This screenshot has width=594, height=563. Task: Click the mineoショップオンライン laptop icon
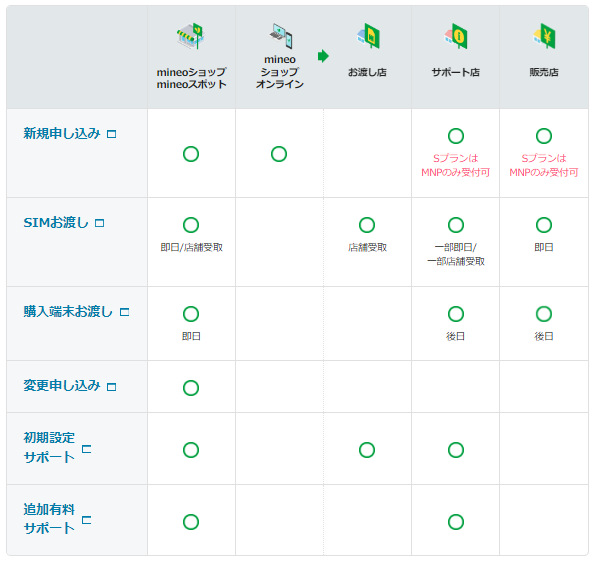(x=281, y=35)
